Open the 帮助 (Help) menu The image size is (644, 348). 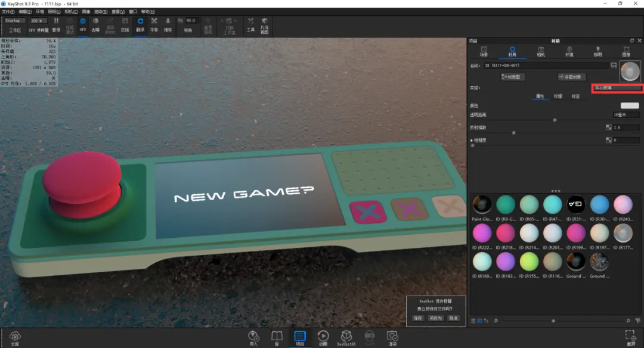tap(148, 11)
